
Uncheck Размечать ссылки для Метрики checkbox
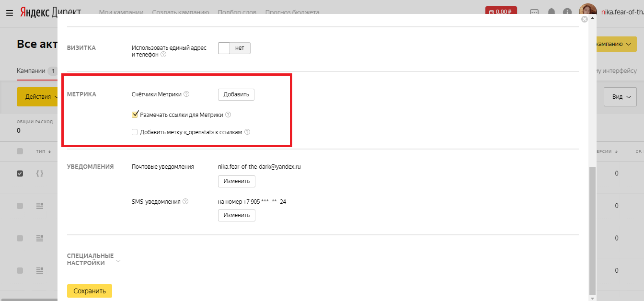click(x=135, y=115)
